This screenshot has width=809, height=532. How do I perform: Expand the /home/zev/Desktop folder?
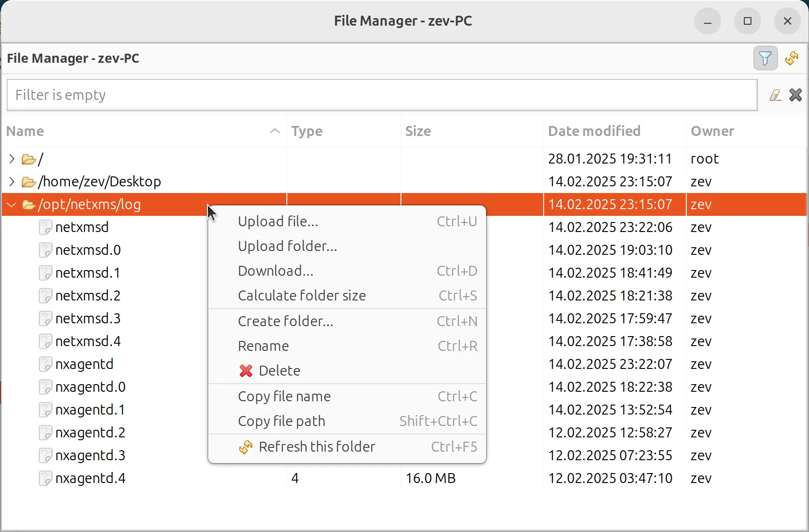(x=11, y=181)
